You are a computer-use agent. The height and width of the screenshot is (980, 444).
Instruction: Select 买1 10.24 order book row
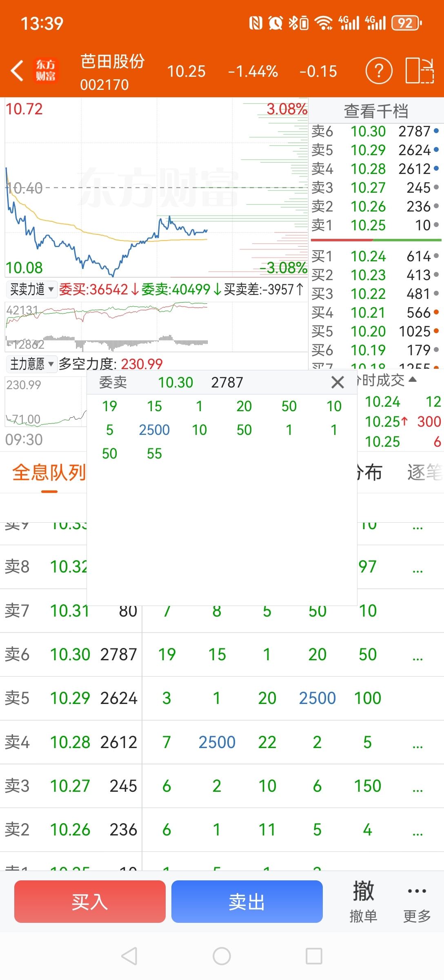tap(375, 256)
